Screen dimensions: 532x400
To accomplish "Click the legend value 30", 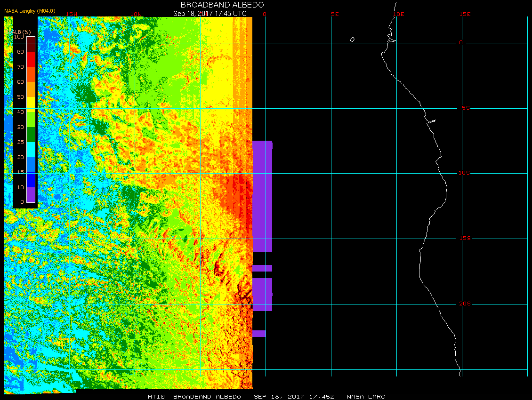I will click(x=20, y=127).
